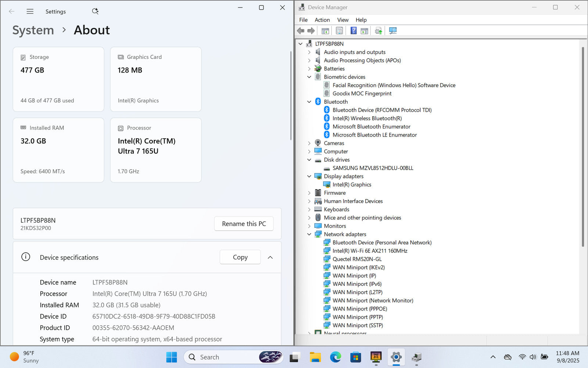Image resolution: width=588 pixels, height=368 pixels.
Task: Click the Device Manager taskbar icon
Action: pos(416,357)
